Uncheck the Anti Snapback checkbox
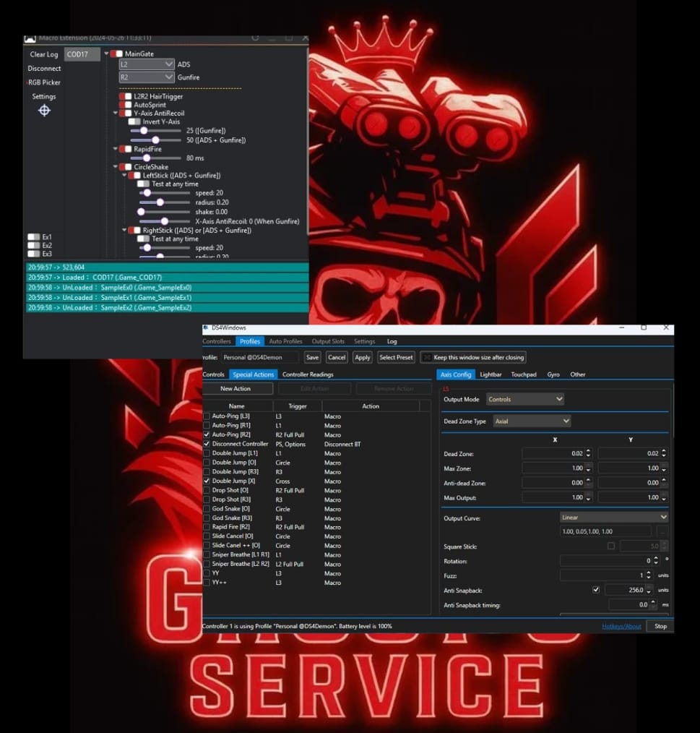 coord(596,590)
